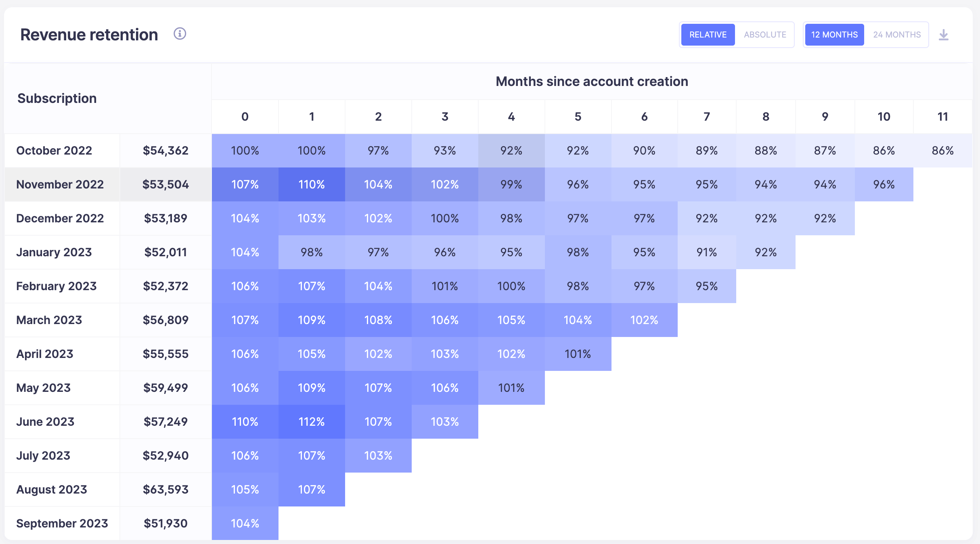Click the 112% cell in June 2023
The width and height of the screenshot is (980, 544).
pyautogui.click(x=312, y=422)
